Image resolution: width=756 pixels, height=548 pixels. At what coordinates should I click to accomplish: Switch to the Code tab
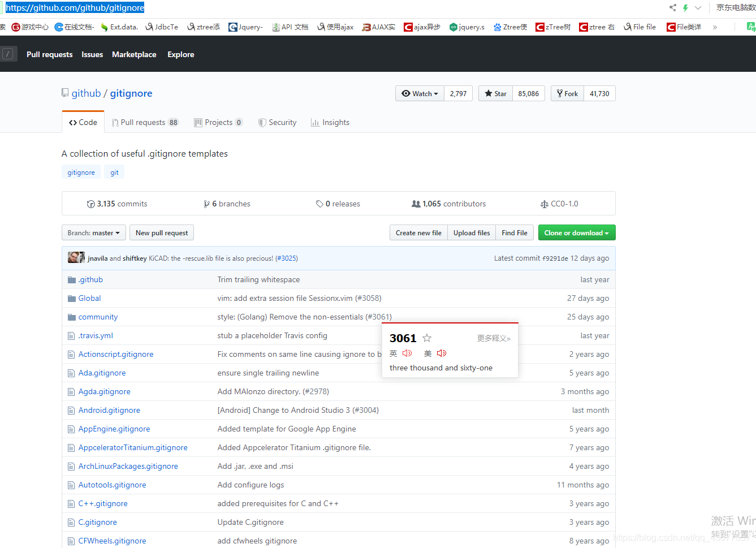click(x=83, y=122)
